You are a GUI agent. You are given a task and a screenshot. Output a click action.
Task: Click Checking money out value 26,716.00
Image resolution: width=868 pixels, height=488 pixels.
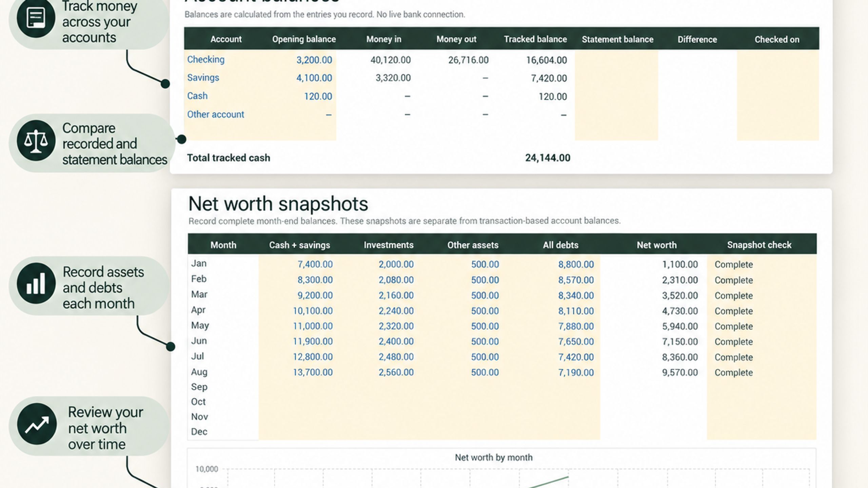(469, 60)
